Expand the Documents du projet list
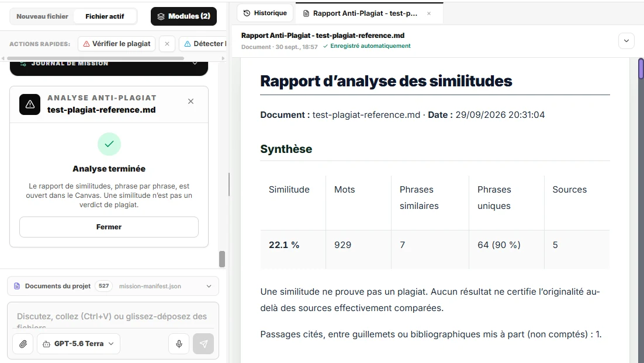 pyautogui.click(x=209, y=287)
